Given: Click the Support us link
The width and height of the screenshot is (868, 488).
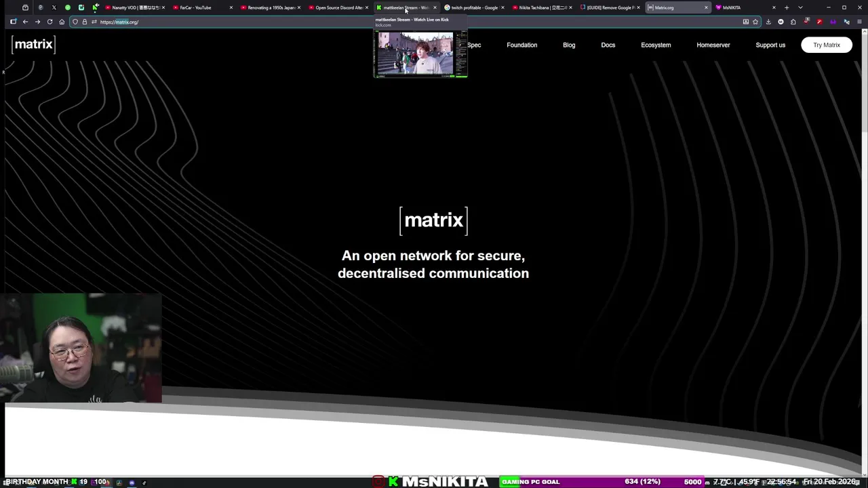Looking at the screenshot, I should pos(770,45).
